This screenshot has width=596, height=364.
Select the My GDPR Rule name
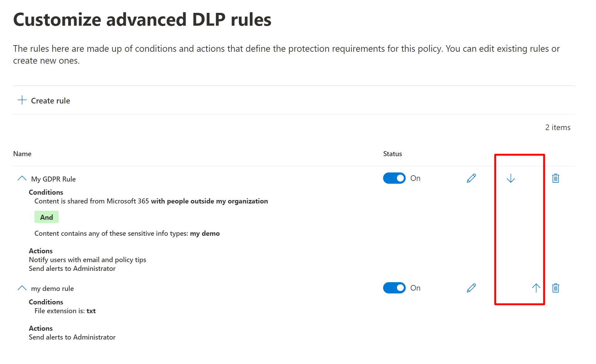click(x=53, y=179)
